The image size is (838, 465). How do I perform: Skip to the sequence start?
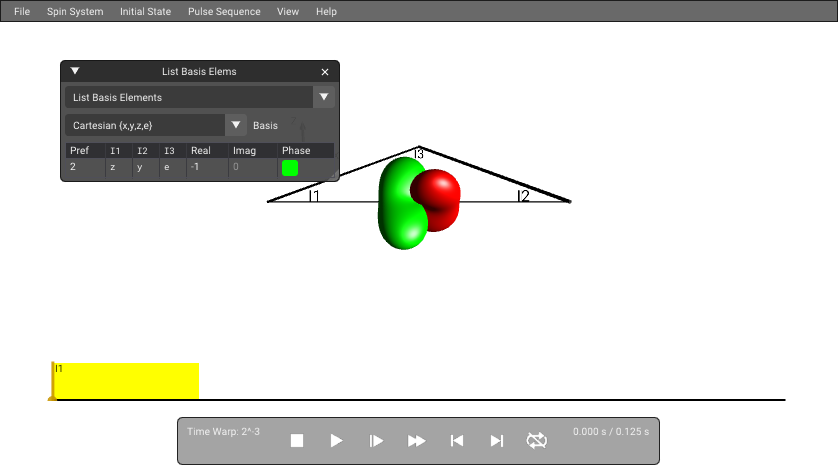coord(456,440)
